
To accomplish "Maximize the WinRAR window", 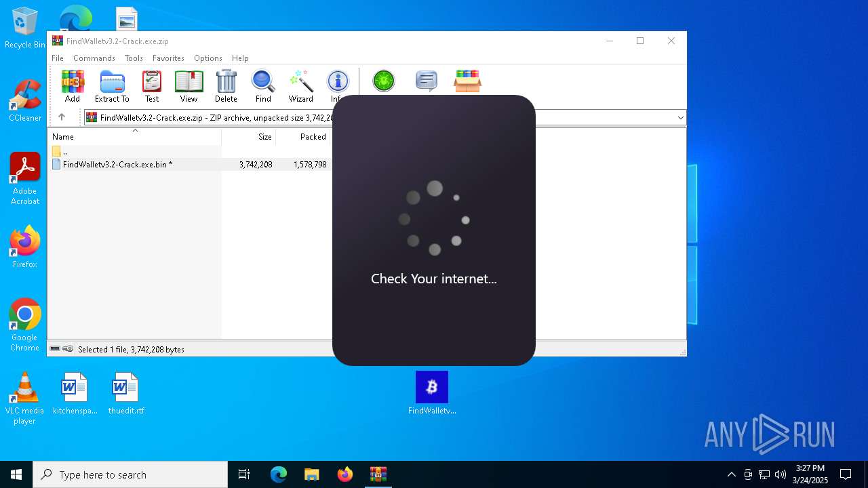I will (x=640, y=41).
